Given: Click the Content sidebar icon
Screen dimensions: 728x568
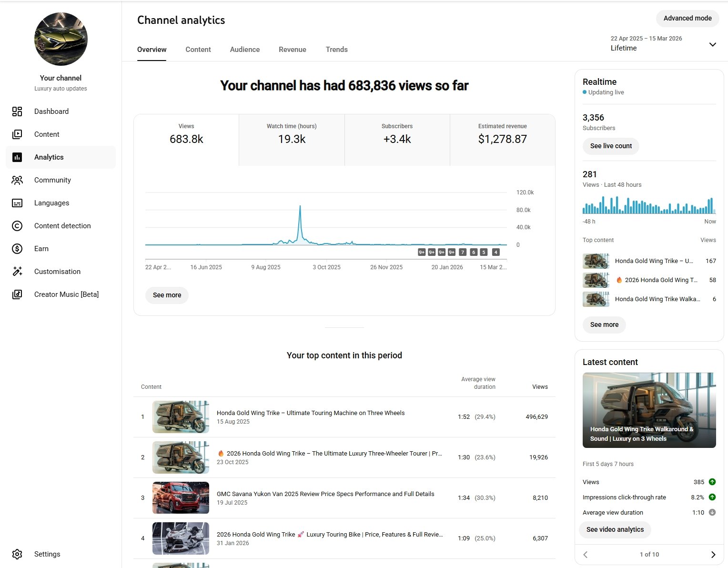Looking at the screenshot, I should 17,134.
